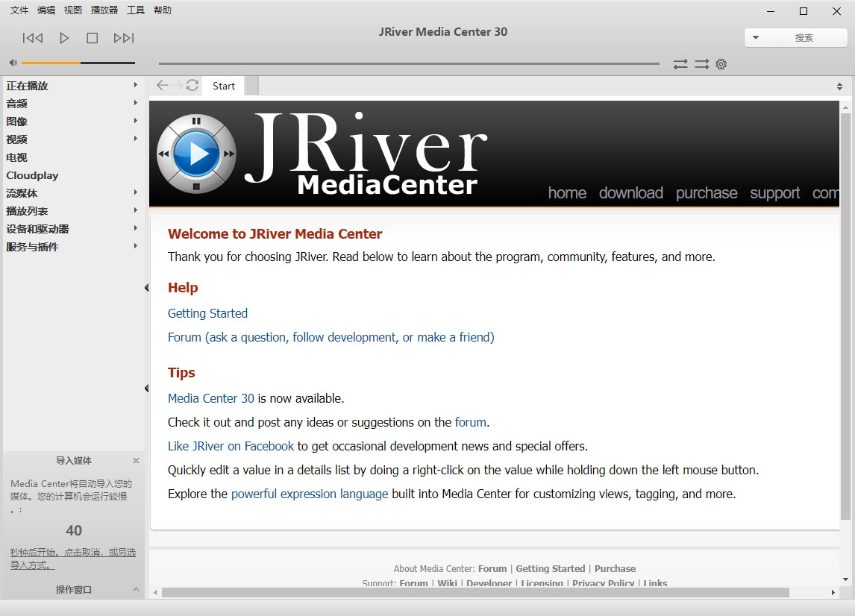
Task: Click the footer Getting Started link
Action: [x=550, y=568]
